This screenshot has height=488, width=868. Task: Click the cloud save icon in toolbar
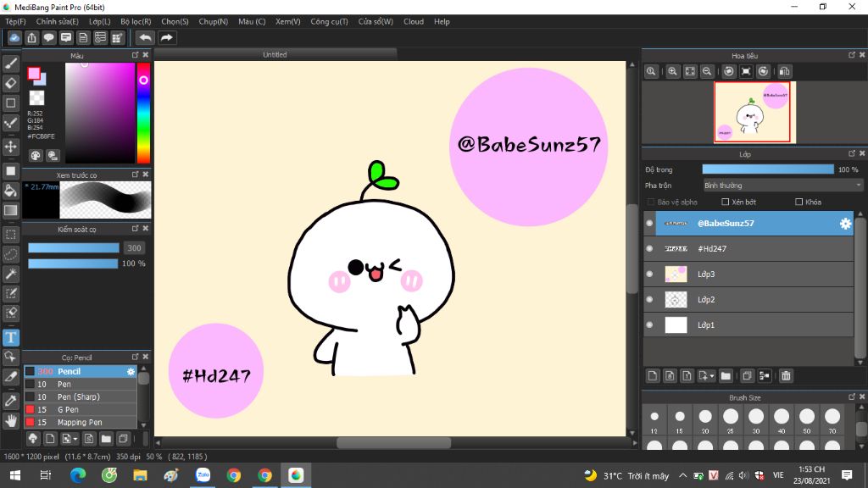tap(14, 37)
